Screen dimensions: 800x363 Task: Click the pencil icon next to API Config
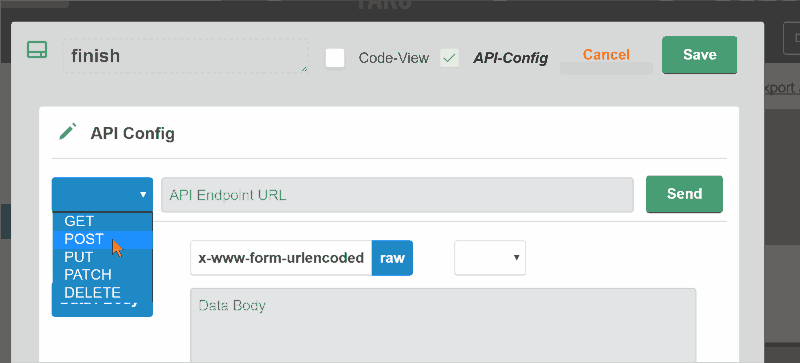coord(67,132)
